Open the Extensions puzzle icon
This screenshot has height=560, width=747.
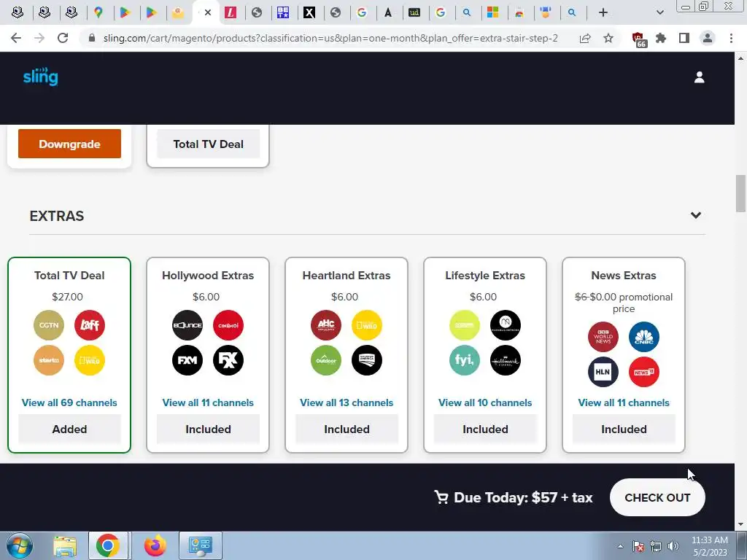click(661, 38)
